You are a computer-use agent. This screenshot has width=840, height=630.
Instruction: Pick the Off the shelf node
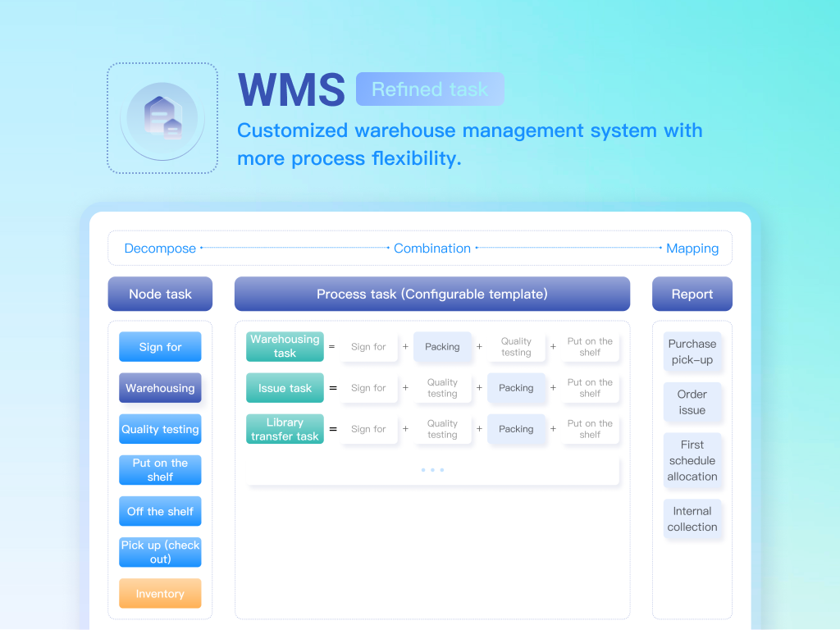(x=160, y=511)
